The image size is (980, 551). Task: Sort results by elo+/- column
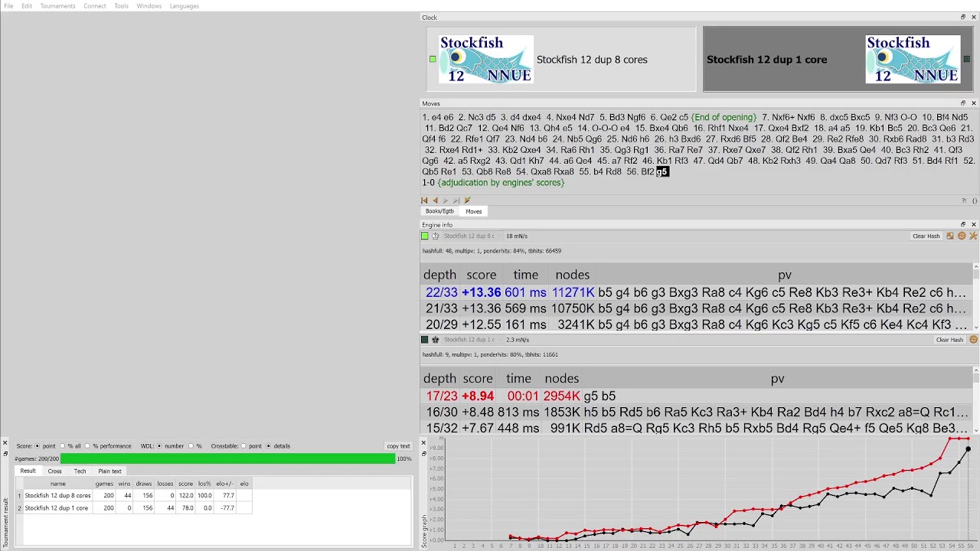224,484
